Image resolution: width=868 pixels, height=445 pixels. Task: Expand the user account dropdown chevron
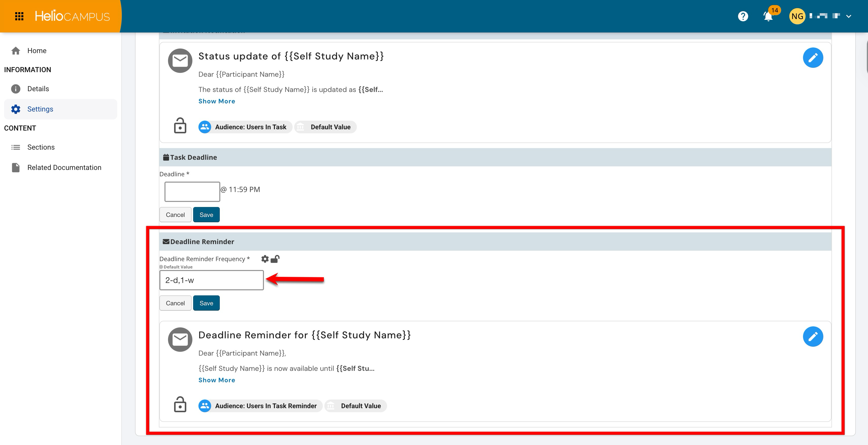(848, 16)
